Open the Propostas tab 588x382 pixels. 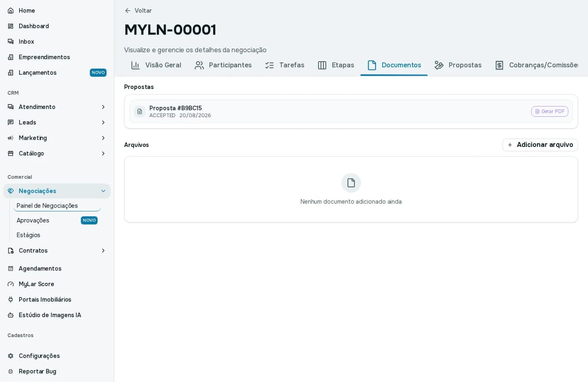pos(458,65)
